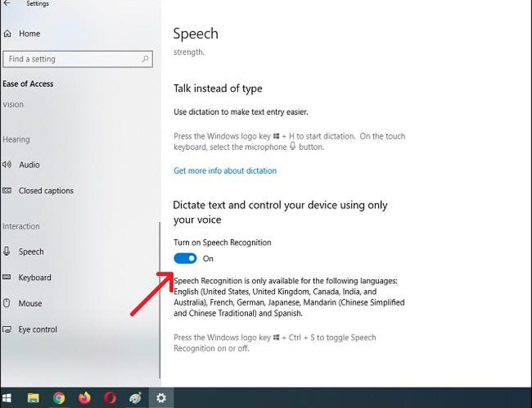Click the Mouse icon in sidebar
Screen dimensions: 532x408
click(x=6, y=303)
